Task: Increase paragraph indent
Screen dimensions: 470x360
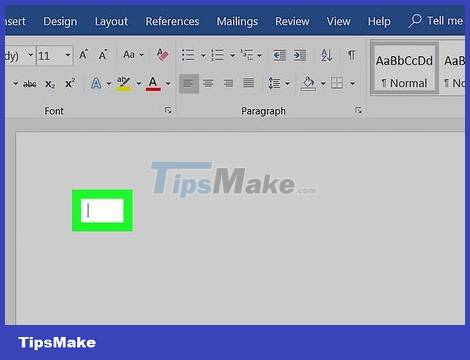Action: click(300, 55)
